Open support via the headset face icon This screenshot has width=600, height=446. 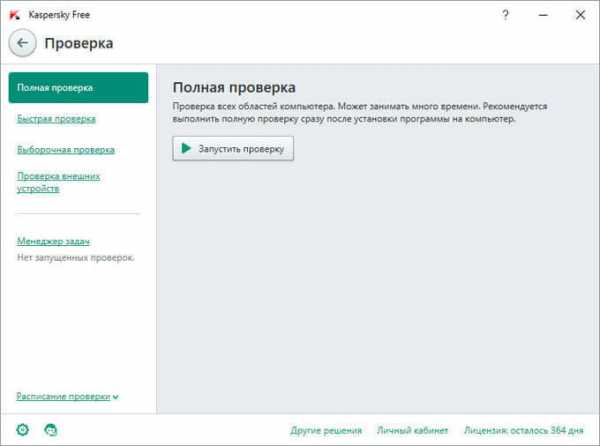(51, 430)
